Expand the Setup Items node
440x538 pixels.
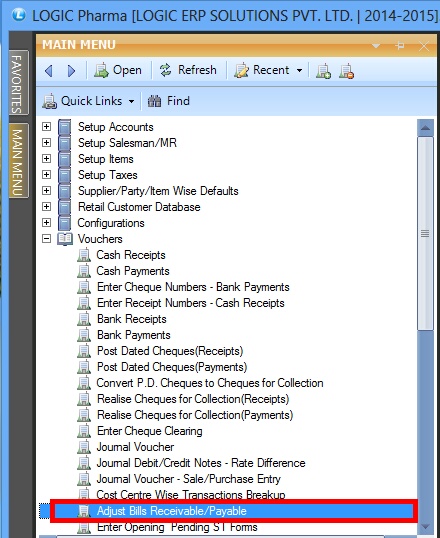click(x=46, y=159)
